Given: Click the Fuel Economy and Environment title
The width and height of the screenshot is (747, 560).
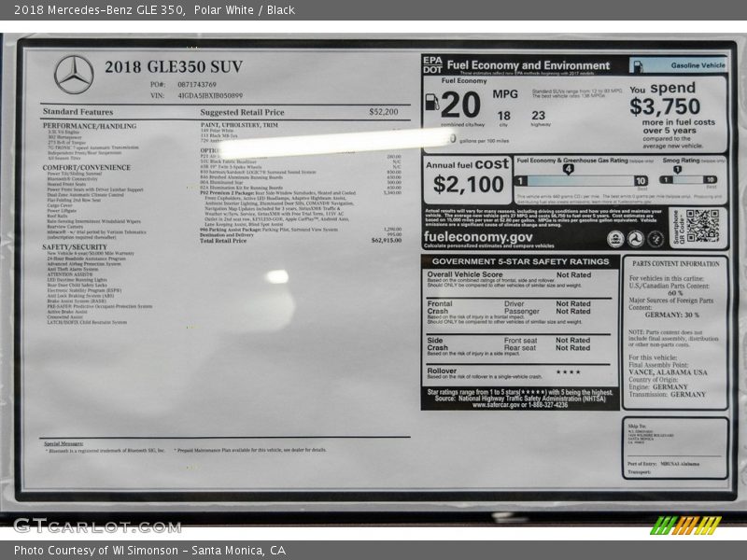Looking at the screenshot, I should pyautogui.click(x=528, y=65).
